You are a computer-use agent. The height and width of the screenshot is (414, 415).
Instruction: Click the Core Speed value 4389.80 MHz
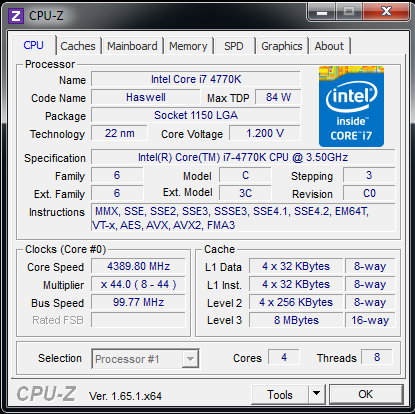(x=138, y=266)
